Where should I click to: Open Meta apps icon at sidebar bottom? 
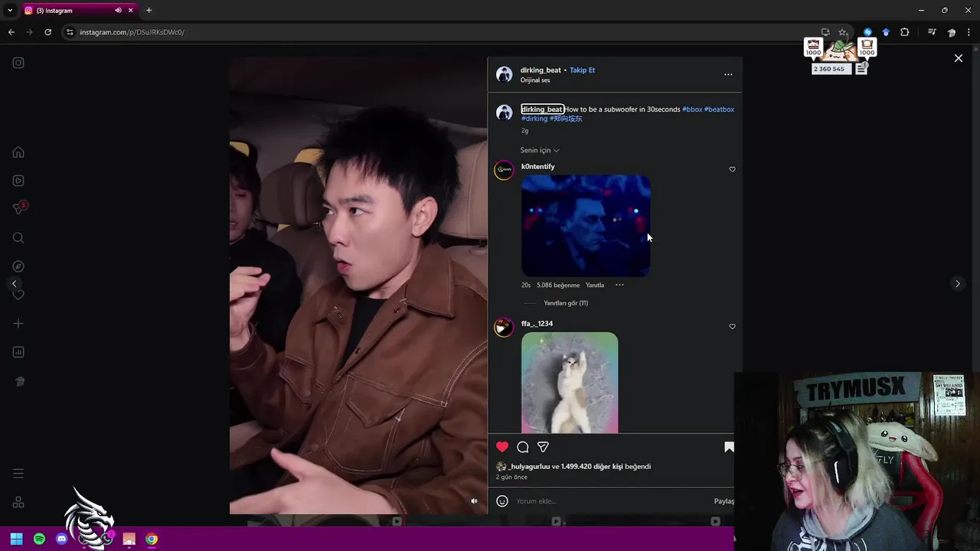click(x=18, y=503)
